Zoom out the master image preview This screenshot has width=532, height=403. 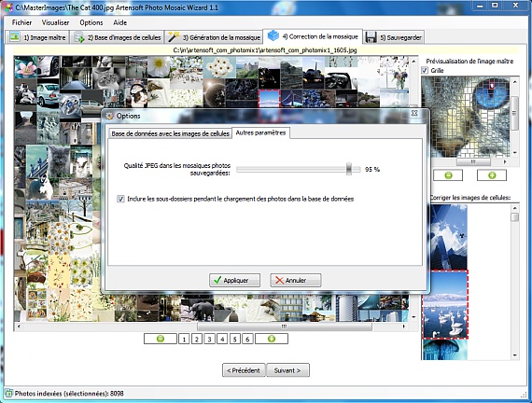[x=448, y=175]
